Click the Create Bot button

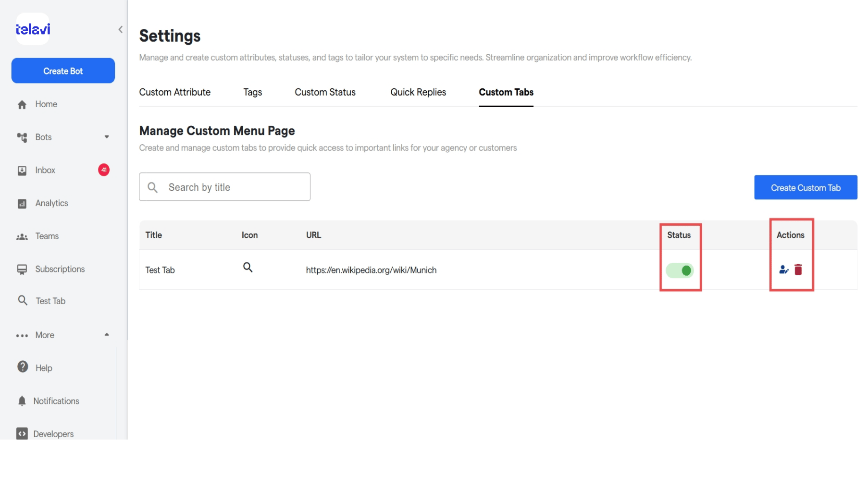63,71
